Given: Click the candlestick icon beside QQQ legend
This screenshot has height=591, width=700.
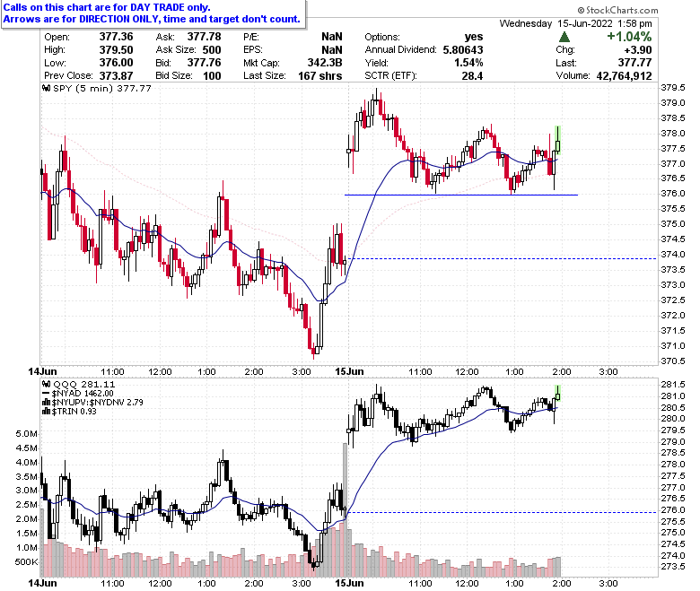Looking at the screenshot, I should pos(47,384).
